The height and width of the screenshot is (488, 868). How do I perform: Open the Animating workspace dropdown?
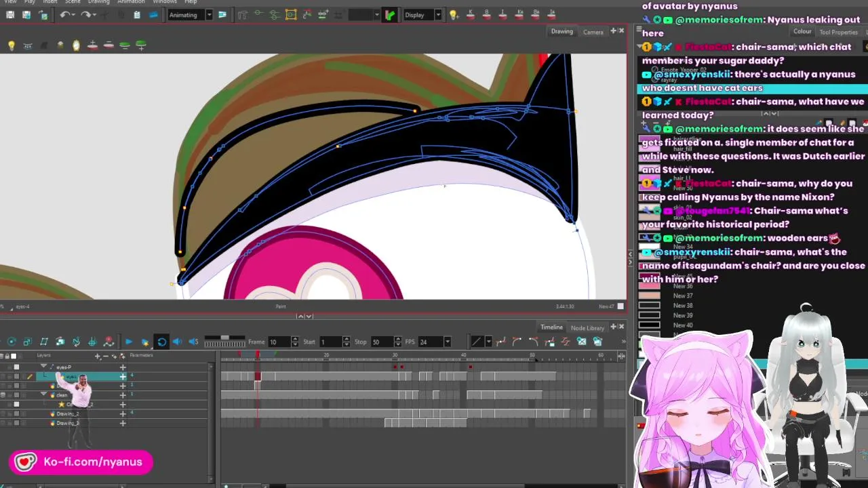pyautogui.click(x=209, y=15)
